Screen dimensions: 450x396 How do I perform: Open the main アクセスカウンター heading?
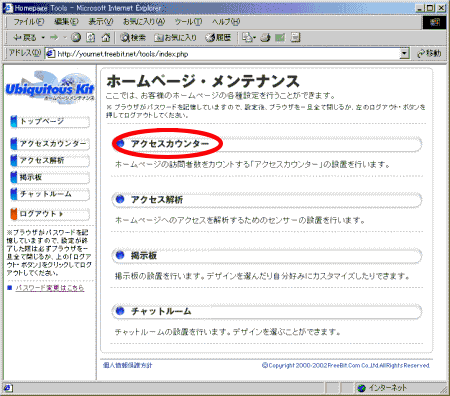point(170,144)
